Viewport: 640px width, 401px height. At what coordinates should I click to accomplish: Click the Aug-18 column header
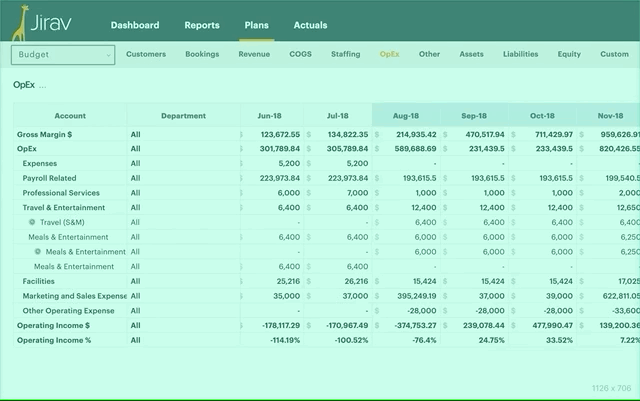406,116
